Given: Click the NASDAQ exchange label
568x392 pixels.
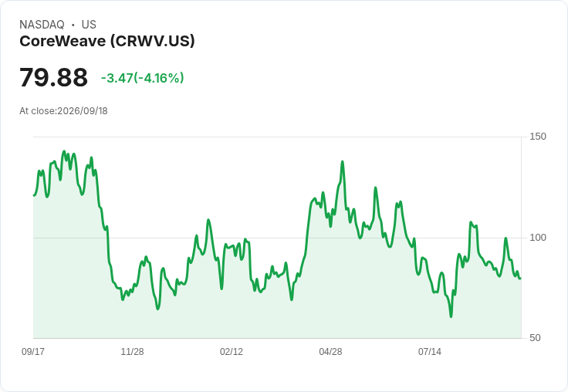Looking at the screenshot, I should click(42, 25).
